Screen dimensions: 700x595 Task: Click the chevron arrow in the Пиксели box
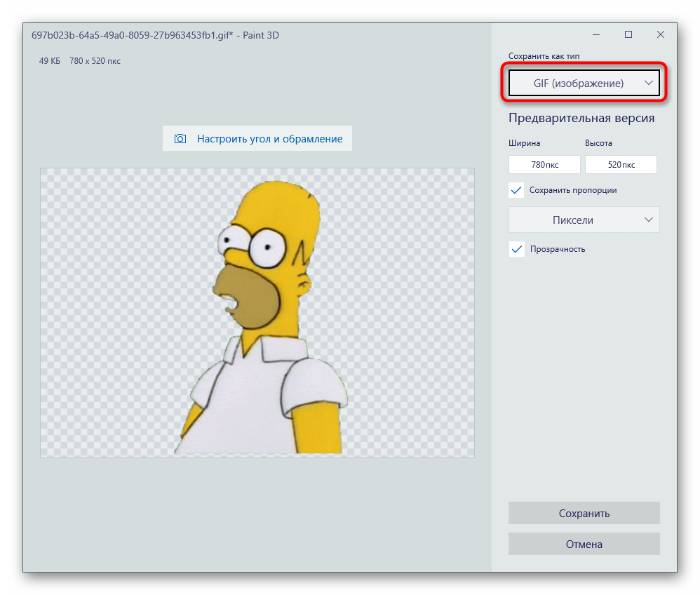[x=648, y=220]
